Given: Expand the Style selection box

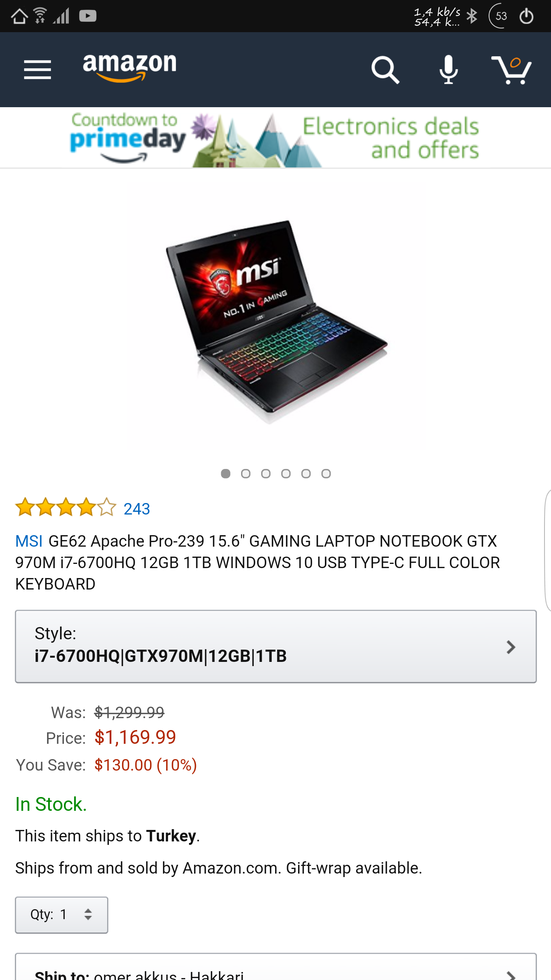Looking at the screenshot, I should pyautogui.click(x=275, y=646).
